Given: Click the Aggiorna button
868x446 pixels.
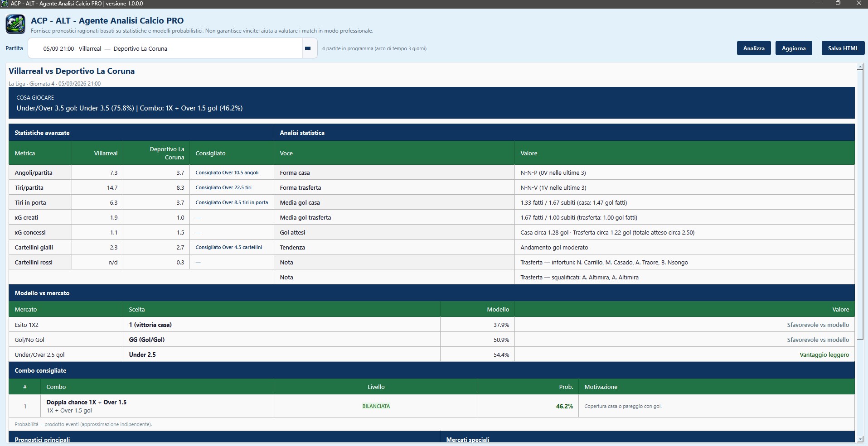Looking at the screenshot, I should point(794,48).
